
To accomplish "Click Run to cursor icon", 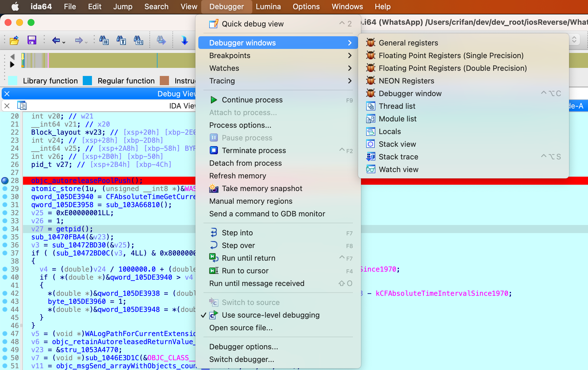I will [x=214, y=270].
